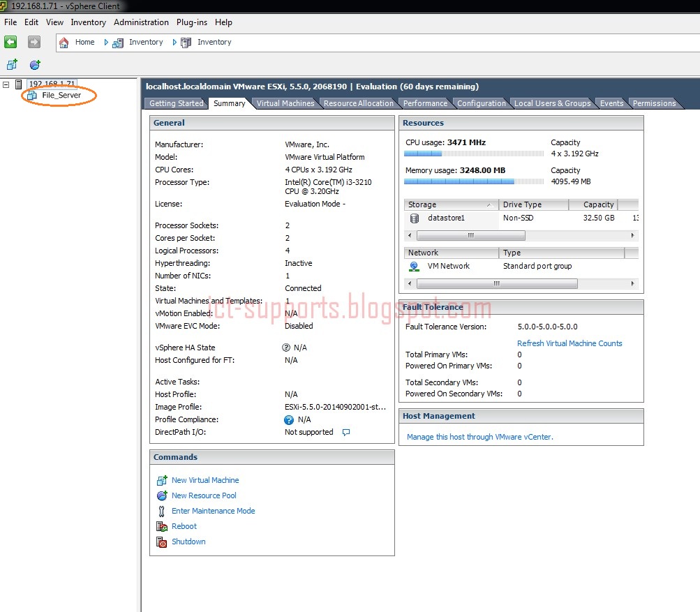Open the Help menu
The width and height of the screenshot is (700, 612).
pyautogui.click(x=223, y=22)
